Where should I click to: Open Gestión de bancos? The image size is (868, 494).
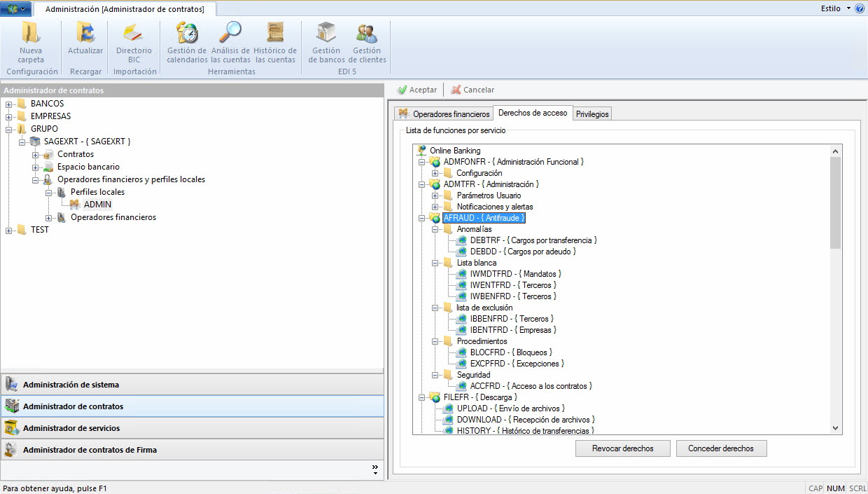(326, 34)
